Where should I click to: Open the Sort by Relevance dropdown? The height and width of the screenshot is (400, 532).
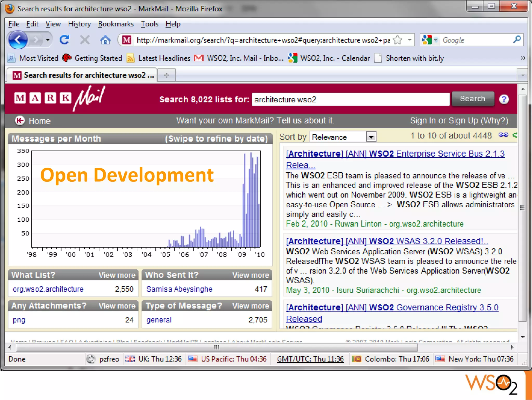pyautogui.click(x=343, y=137)
